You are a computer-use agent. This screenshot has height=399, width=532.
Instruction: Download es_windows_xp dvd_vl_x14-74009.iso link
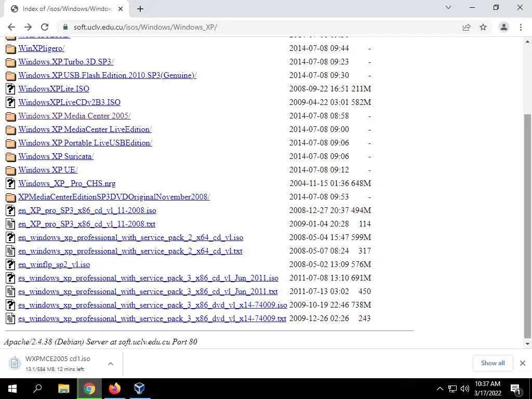153,305
